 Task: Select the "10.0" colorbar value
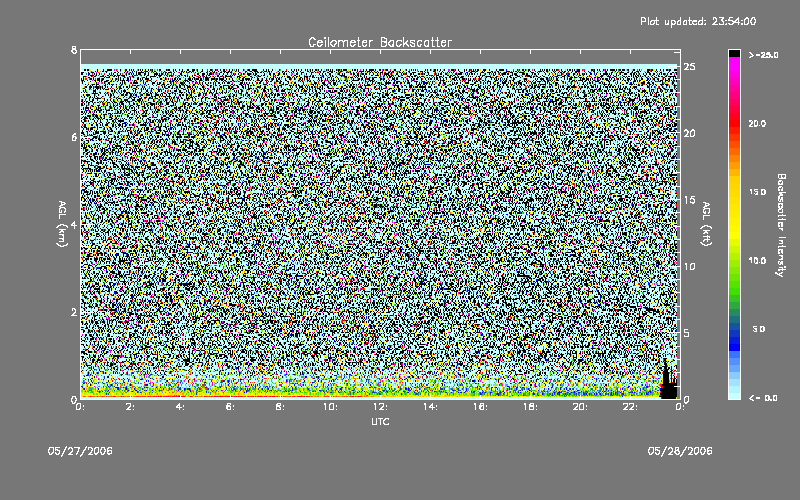point(757,261)
